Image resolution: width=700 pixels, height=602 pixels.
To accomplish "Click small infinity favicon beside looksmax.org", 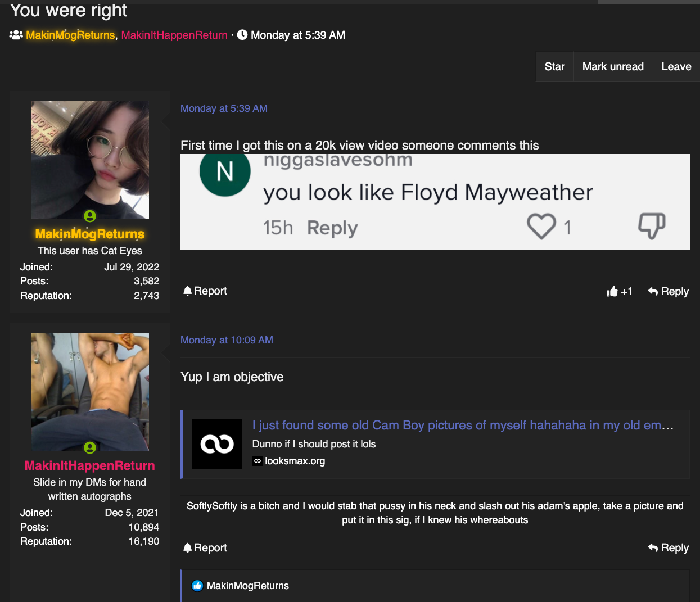I will point(258,461).
